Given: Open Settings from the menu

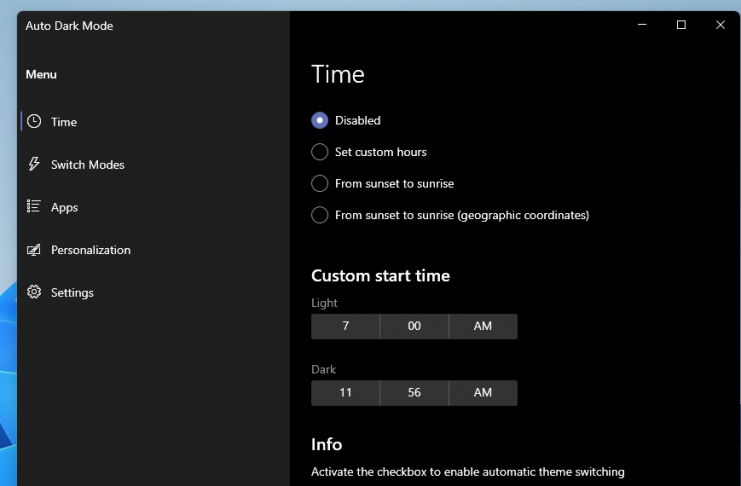Looking at the screenshot, I should coord(154,292).
